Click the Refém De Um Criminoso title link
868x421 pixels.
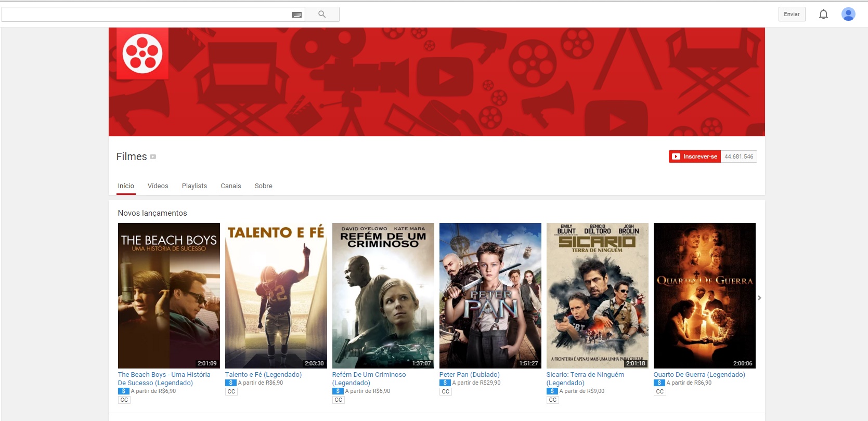pos(369,378)
